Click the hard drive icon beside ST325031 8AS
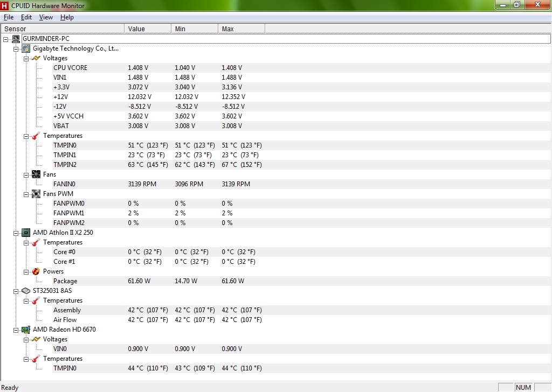The height and width of the screenshot is (392, 552). click(x=26, y=291)
